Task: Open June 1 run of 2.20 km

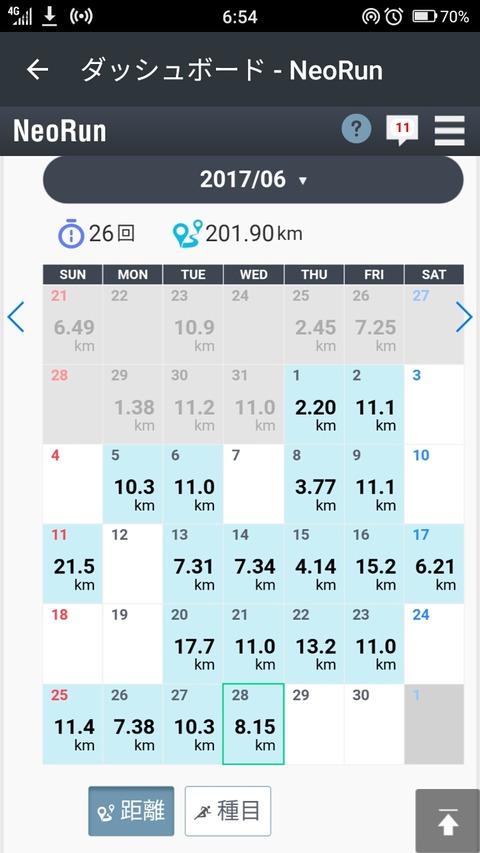Action: pyautogui.click(x=314, y=404)
